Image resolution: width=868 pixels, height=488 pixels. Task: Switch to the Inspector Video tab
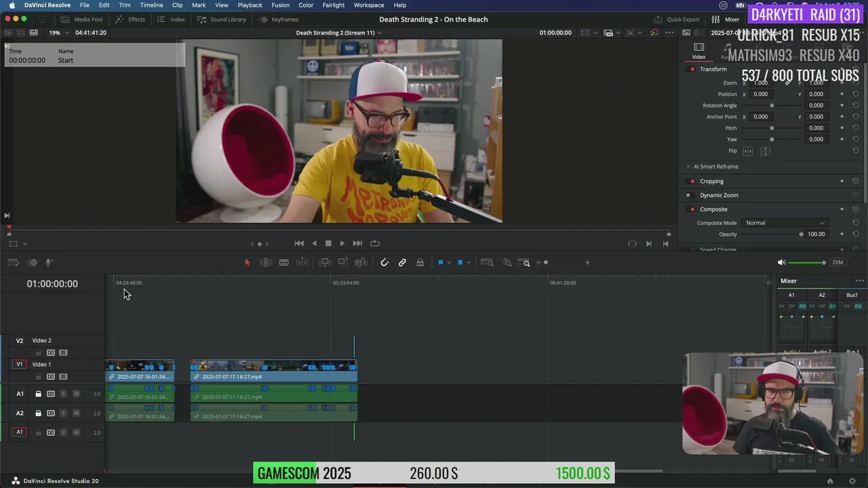pyautogui.click(x=698, y=51)
